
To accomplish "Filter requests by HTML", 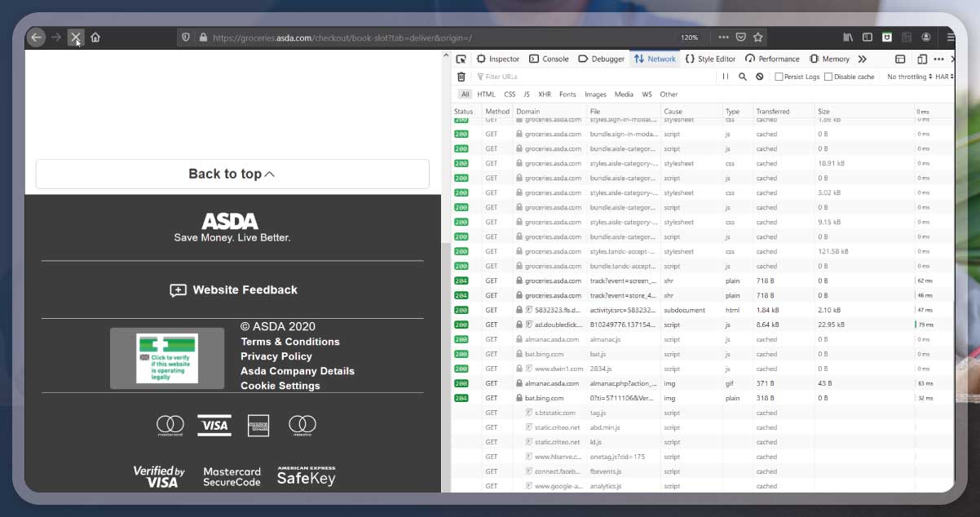I will pos(486,95).
